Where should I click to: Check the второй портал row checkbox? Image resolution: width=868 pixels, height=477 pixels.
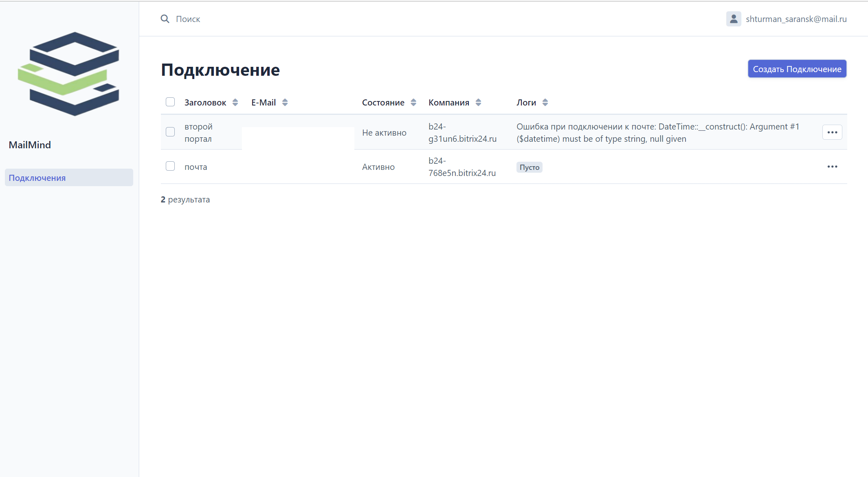170,132
